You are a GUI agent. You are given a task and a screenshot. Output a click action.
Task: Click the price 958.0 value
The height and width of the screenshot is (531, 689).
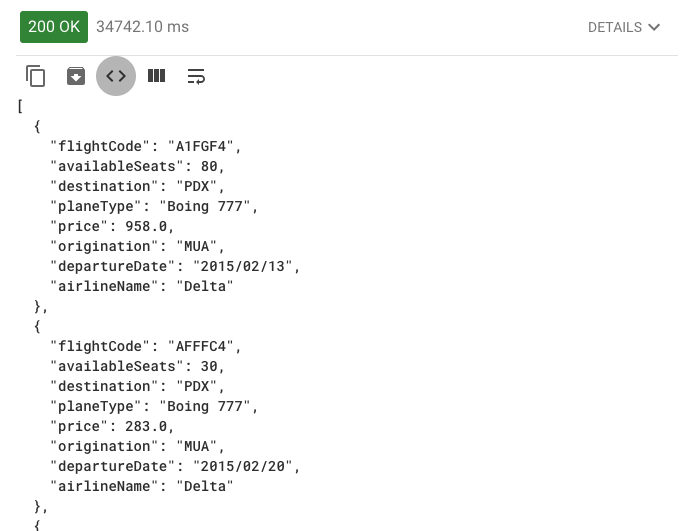click(x=146, y=226)
